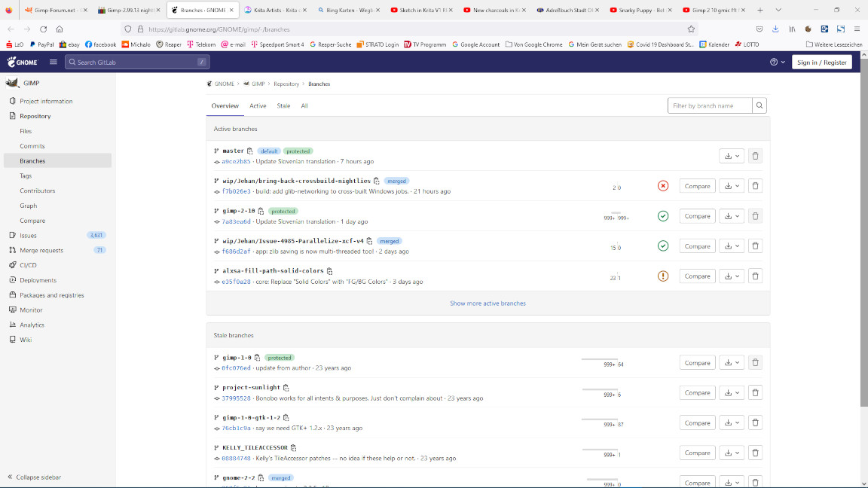Open a new browser tab
868x488 pixels.
click(760, 10)
